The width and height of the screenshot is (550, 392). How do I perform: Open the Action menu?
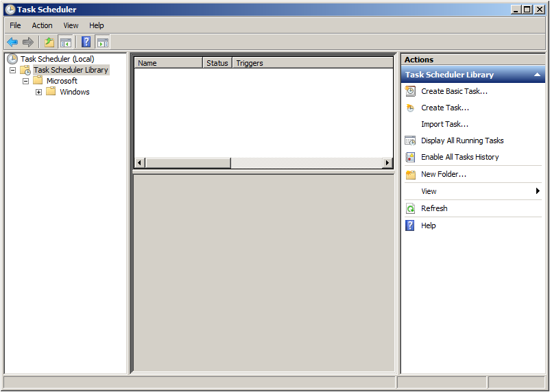[42, 25]
